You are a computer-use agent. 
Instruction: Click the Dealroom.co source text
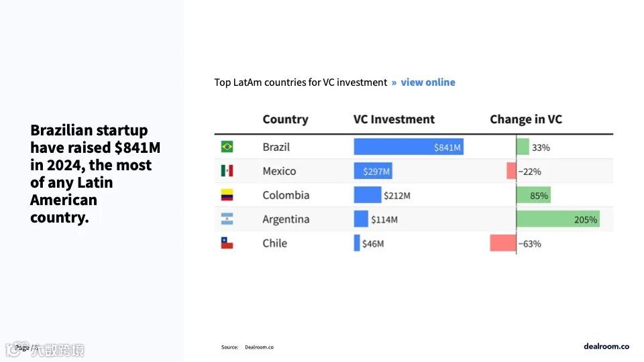coord(259,347)
